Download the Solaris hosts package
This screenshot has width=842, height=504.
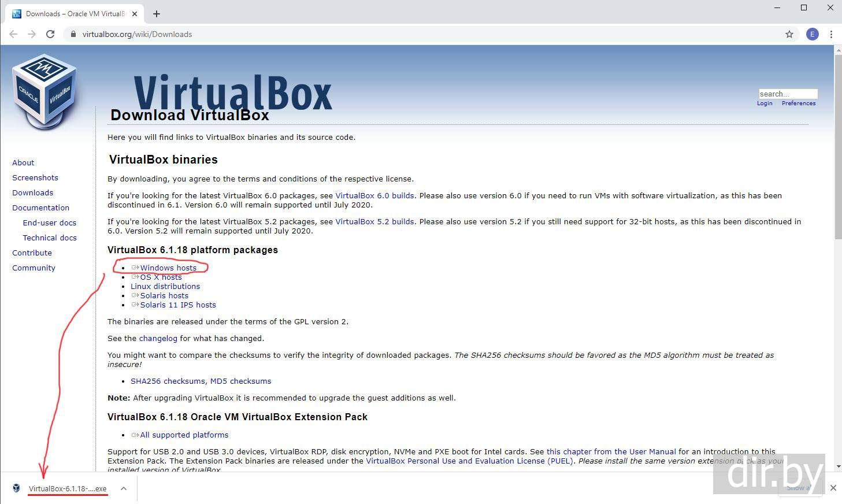click(x=164, y=295)
